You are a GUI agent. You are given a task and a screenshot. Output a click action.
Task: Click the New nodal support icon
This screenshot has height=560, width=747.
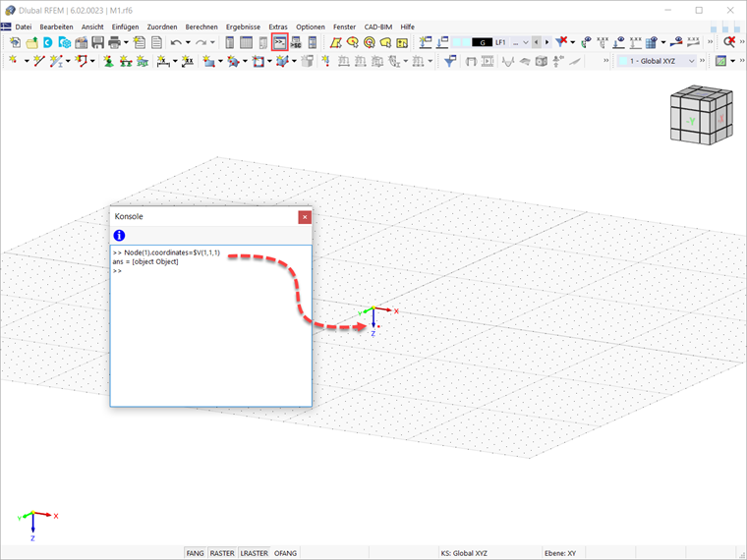point(109,61)
